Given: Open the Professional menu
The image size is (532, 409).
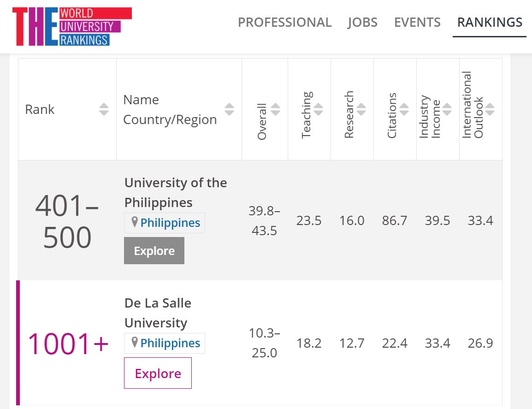Looking at the screenshot, I should point(284,23).
